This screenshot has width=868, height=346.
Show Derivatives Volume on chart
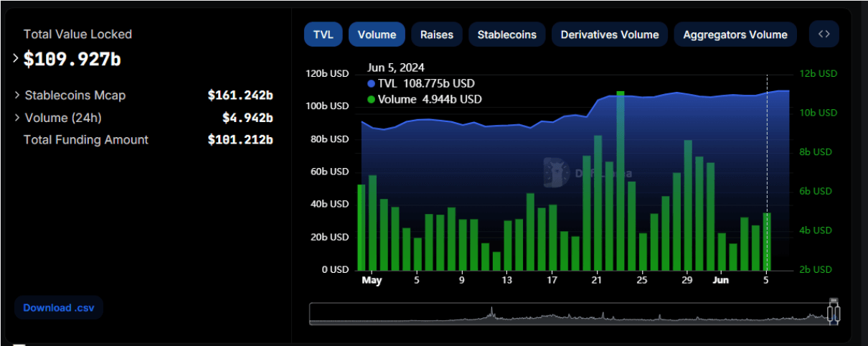tap(610, 34)
